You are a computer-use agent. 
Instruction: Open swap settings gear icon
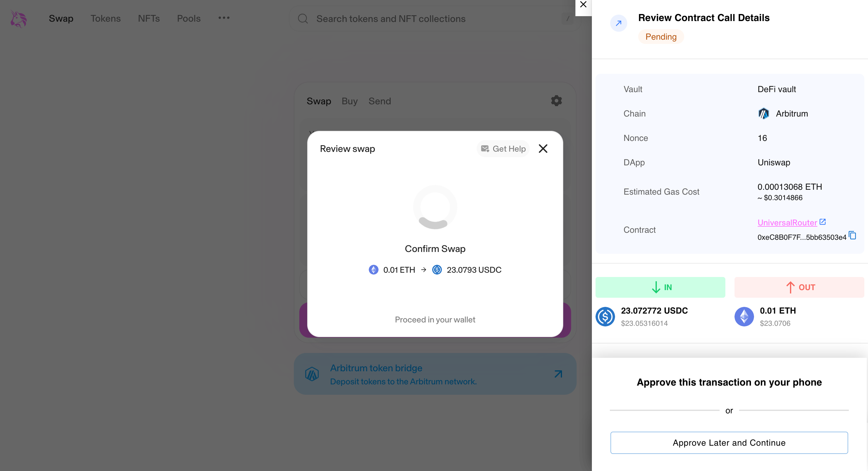point(556,100)
